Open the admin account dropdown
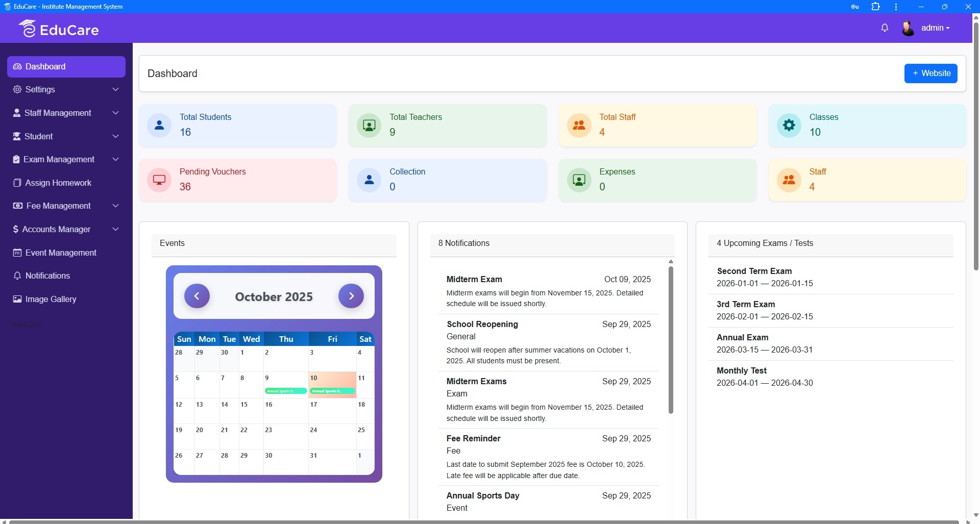The width and height of the screenshot is (980, 524). tap(935, 28)
